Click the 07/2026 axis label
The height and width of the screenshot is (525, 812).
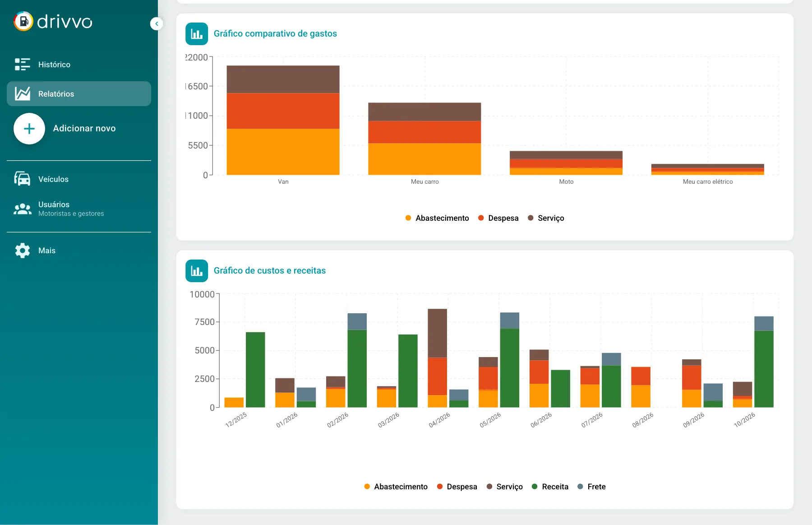[592, 419]
